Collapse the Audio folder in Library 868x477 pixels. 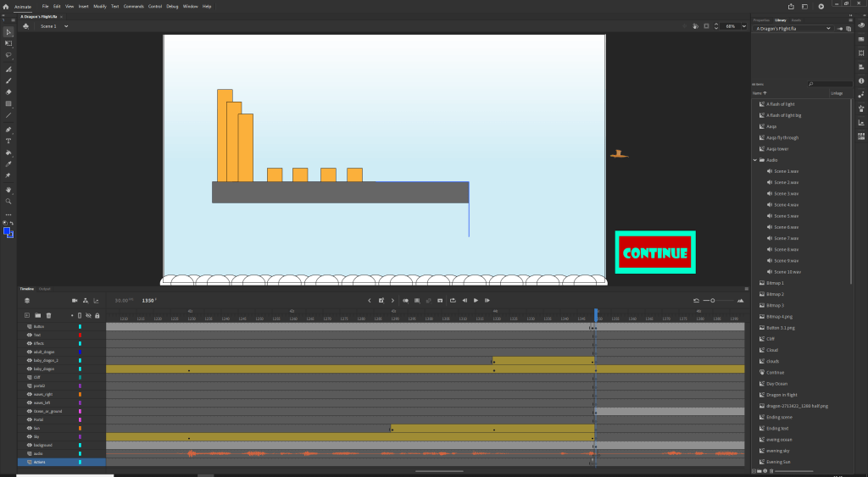755,160
